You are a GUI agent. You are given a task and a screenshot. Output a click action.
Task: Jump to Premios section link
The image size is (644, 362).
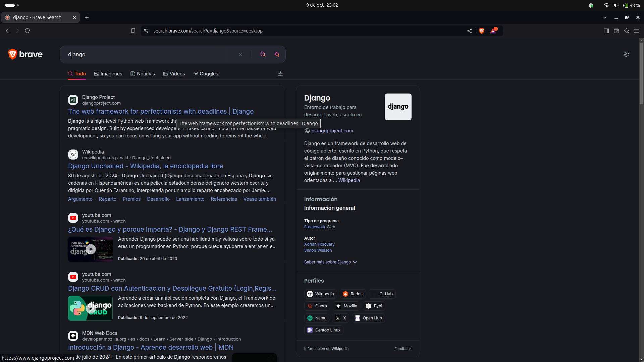click(x=132, y=199)
